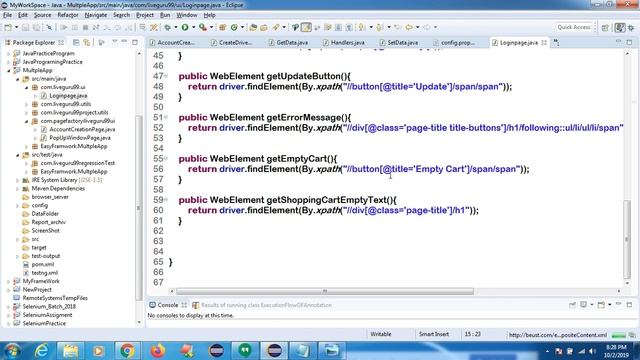This screenshot has height=360, width=640.
Task: Open the Run menu
Action: 165,15
